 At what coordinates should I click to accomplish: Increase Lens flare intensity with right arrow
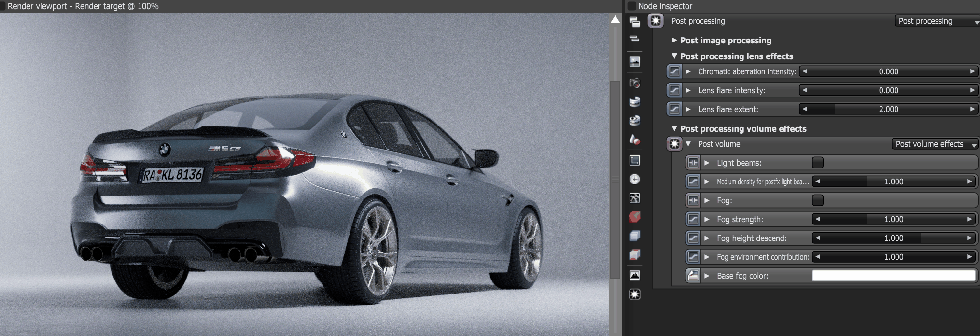[972, 90]
